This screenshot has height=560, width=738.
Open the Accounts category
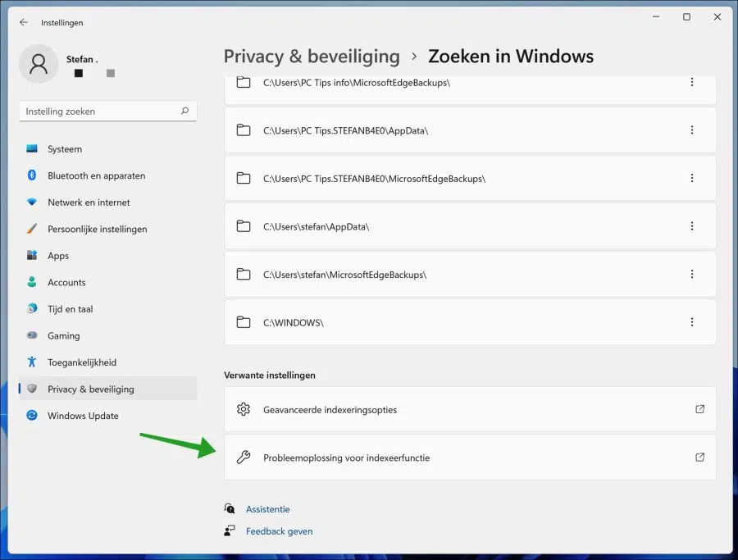click(107, 282)
